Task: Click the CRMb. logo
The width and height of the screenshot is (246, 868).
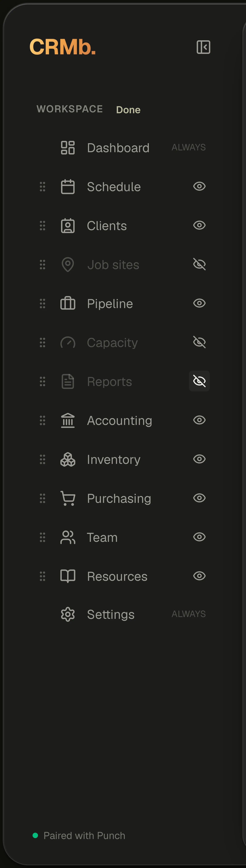Action: pos(63,47)
